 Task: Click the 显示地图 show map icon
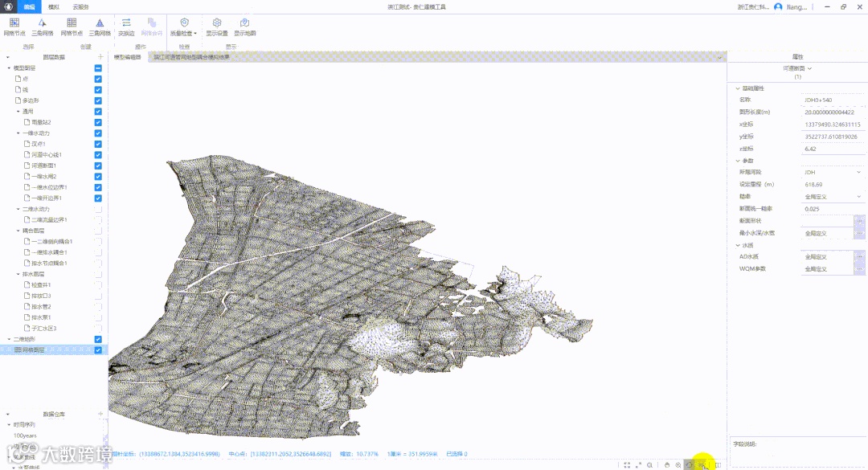[x=245, y=23]
